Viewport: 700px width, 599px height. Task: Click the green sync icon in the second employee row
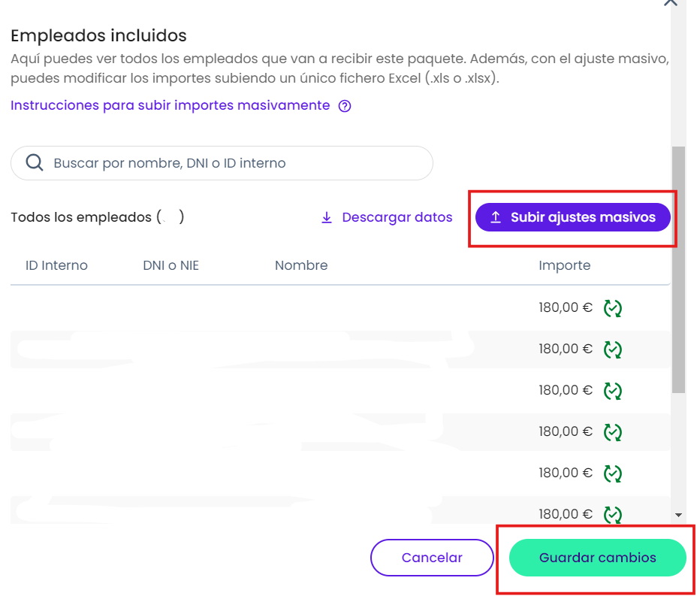614,349
